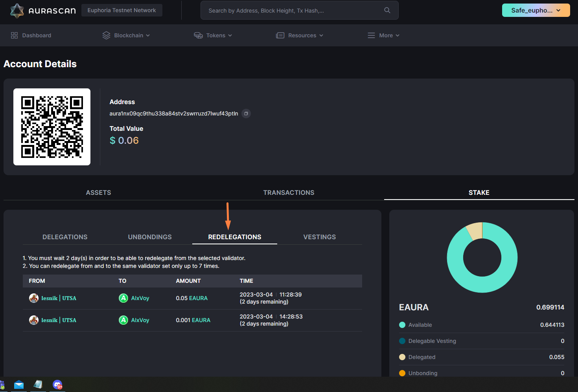578x392 pixels.
Task: Click the account QR code image
Action: pos(52,127)
